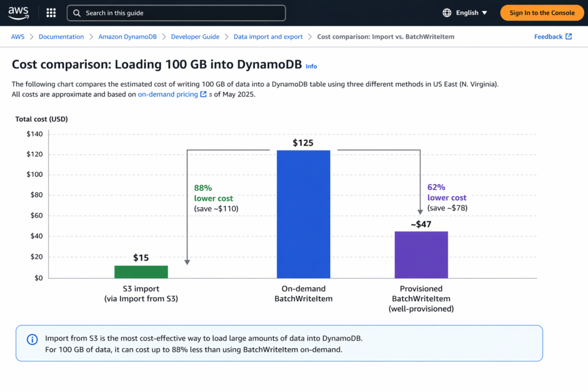Click the AWS logo in the top bar

point(18,12)
